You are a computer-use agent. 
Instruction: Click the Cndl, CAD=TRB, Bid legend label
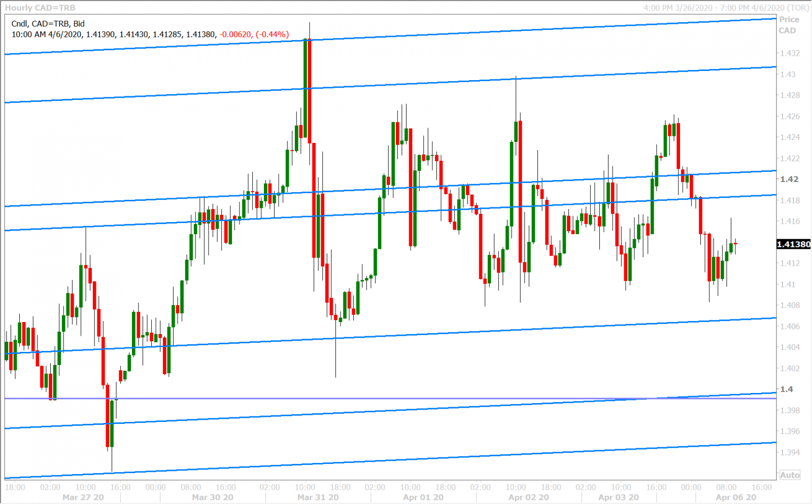click(x=48, y=23)
